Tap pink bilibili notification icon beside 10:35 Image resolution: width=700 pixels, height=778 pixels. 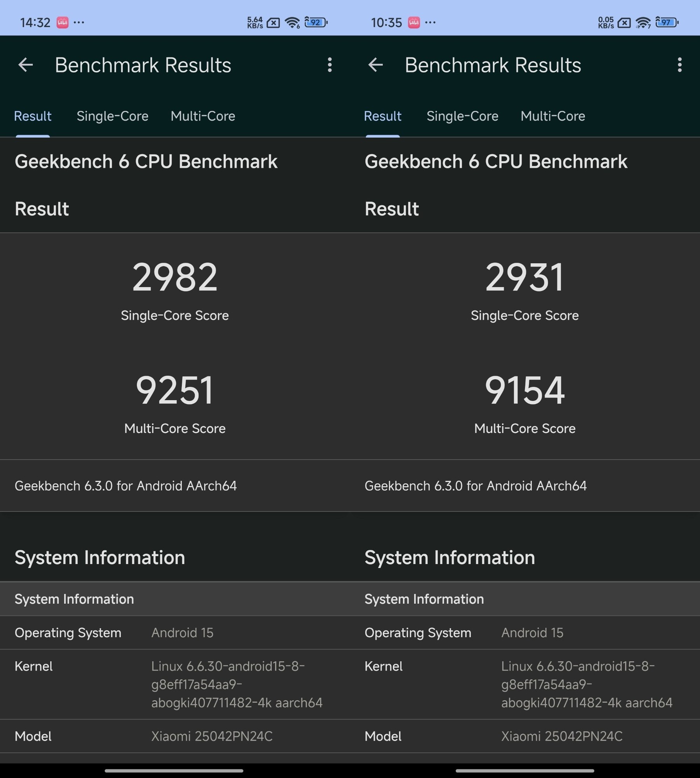pos(414,23)
